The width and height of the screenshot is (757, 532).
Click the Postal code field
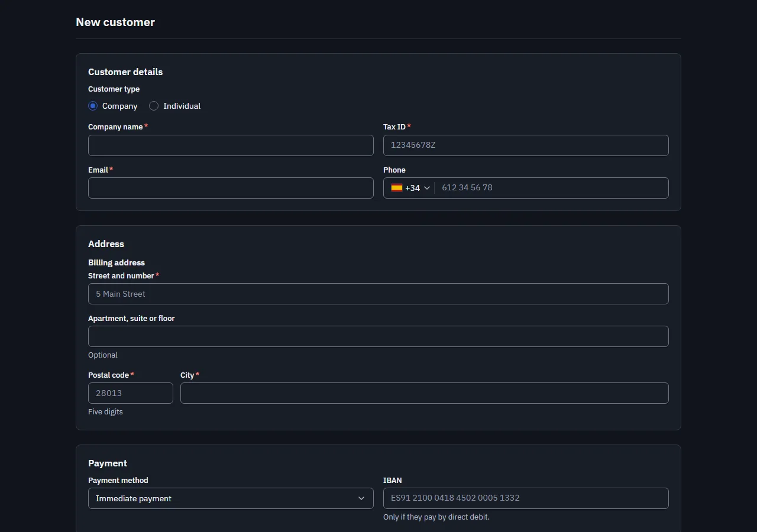point(131,393)
